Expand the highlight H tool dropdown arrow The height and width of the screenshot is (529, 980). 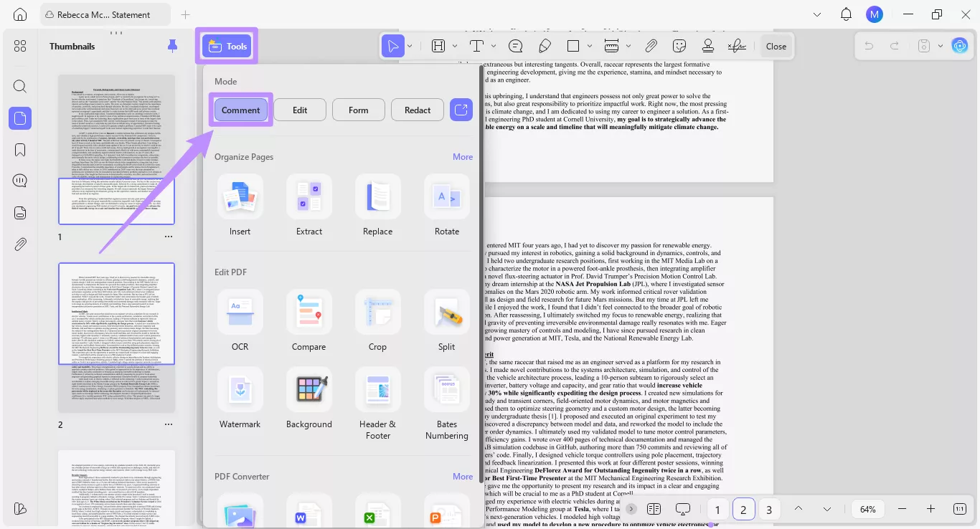(455, 46)
